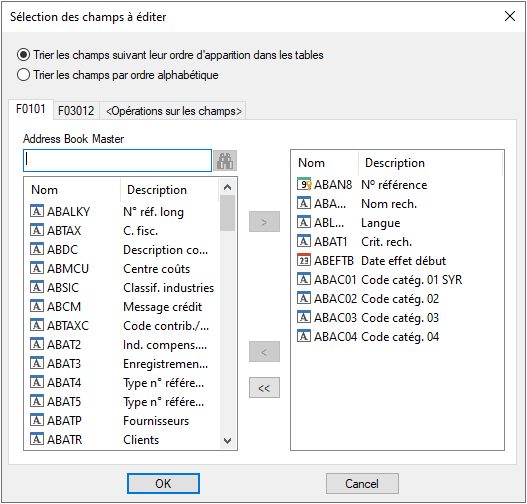Click the ABMCU field type icon

(37, 268)
